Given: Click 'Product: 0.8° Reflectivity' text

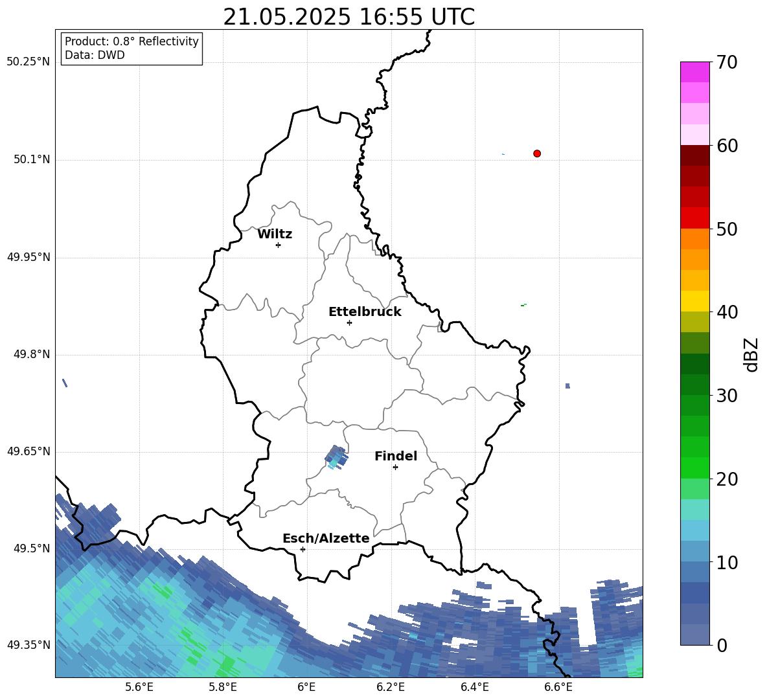Looking at the screenshot, I should pyautogui.click(x=132, y=41).
